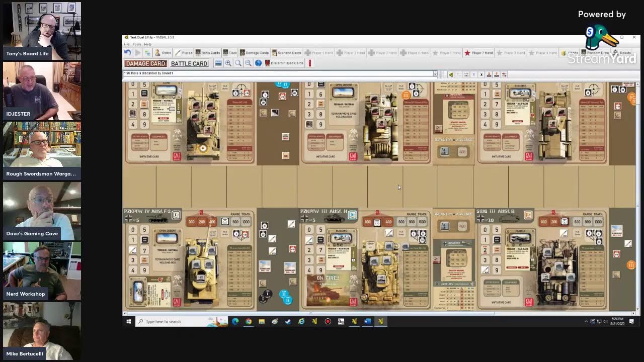
Task: Select the PZKPFW IV AUSF F2 tank label
Action: pyautogui.click(x=147, y=212)
